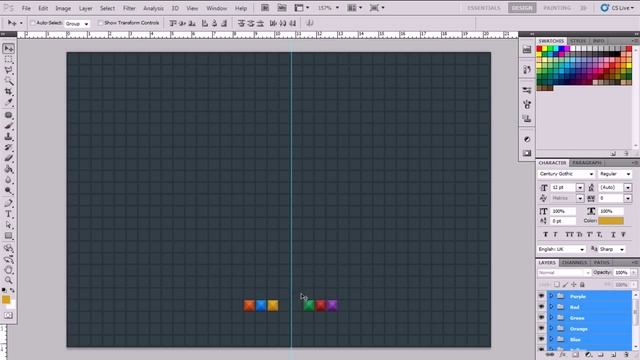Click the foreground color swatch in toolbox
This screenshot has width=640, height=360.
tap(6, 300)
